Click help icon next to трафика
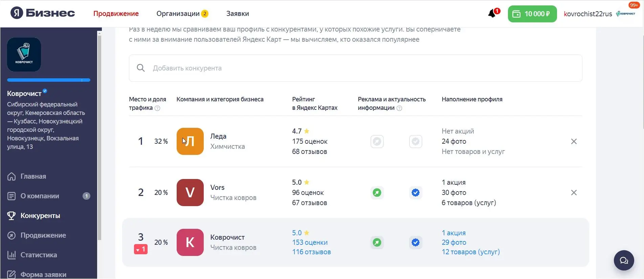644x279 pixels. [157, 108]
